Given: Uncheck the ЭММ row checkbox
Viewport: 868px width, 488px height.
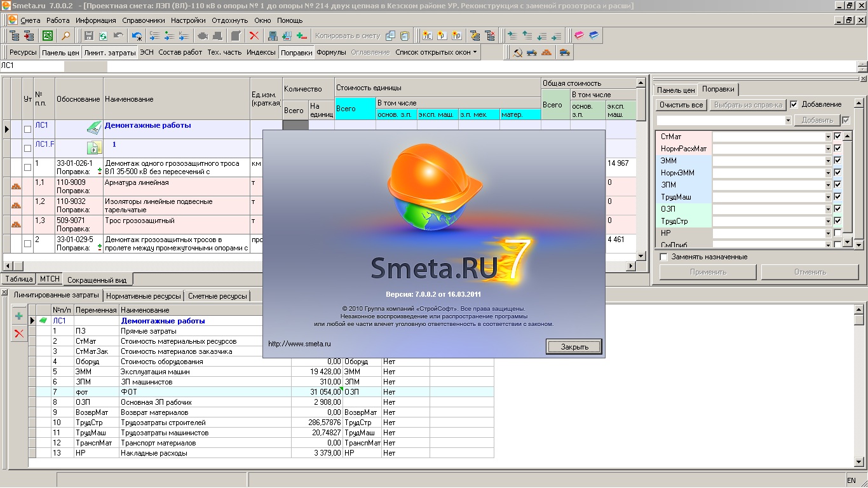Looking at the screenshot, I should click(837, 161).
